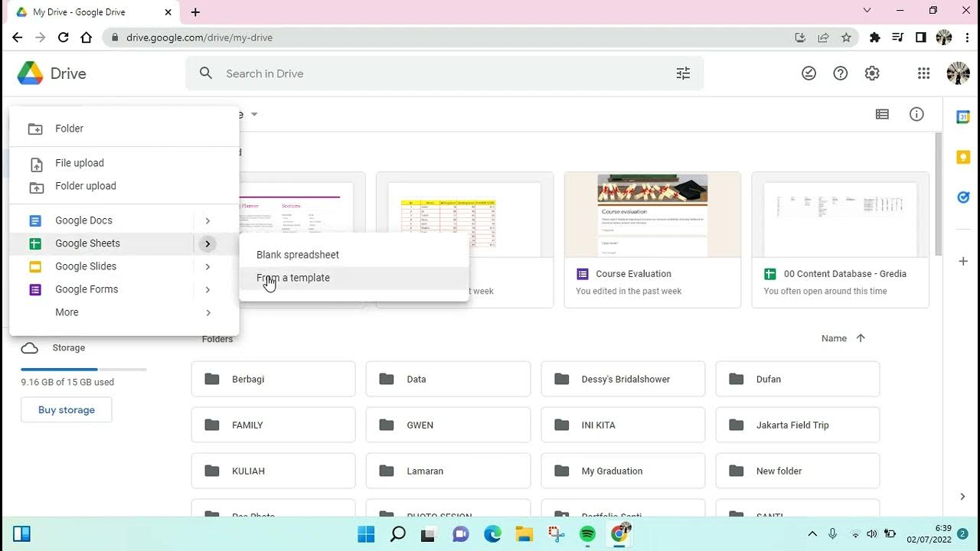Image resolution: width=980 pixels, height=551 pixels.
Task: Open the My Drive dropdown arrow
Action: pyautogui.click(x=254, y=115)
